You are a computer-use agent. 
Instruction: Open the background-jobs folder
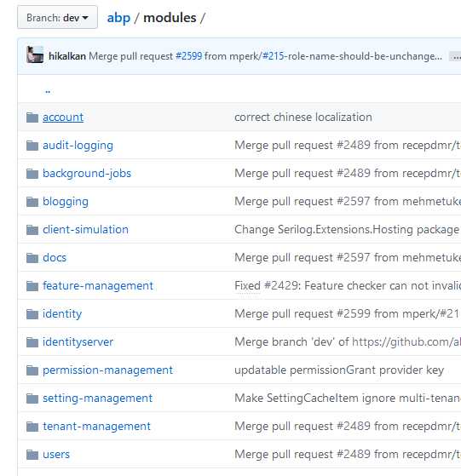coord(87,174)
